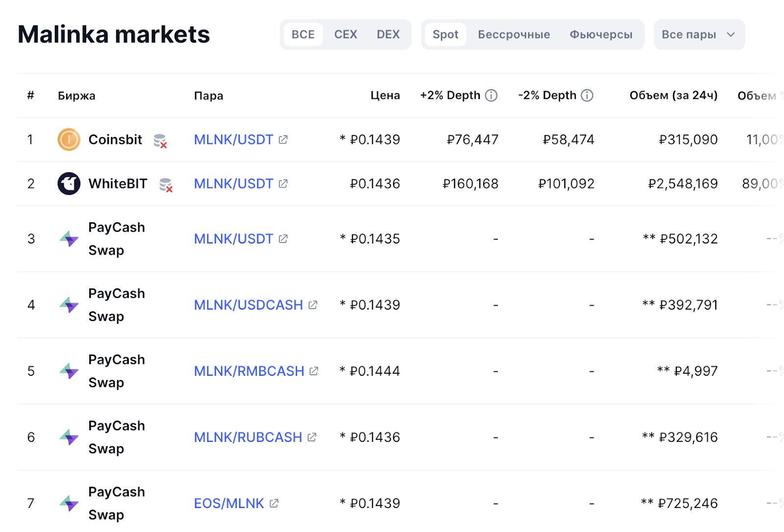This screenshot has width=784, height=532.
Task: Click the PayCash Swap logo in row 5
Action: point(69,371)
